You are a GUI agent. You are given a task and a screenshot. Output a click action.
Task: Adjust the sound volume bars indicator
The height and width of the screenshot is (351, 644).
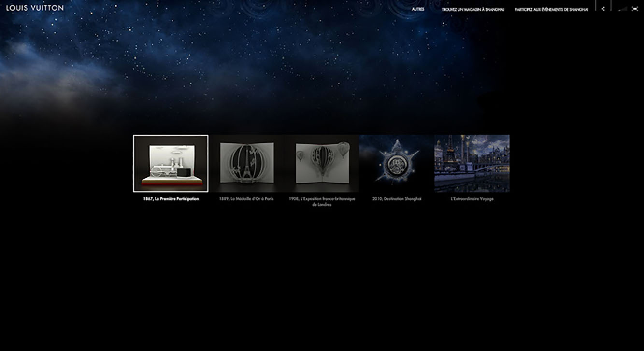tap(623, 9)
